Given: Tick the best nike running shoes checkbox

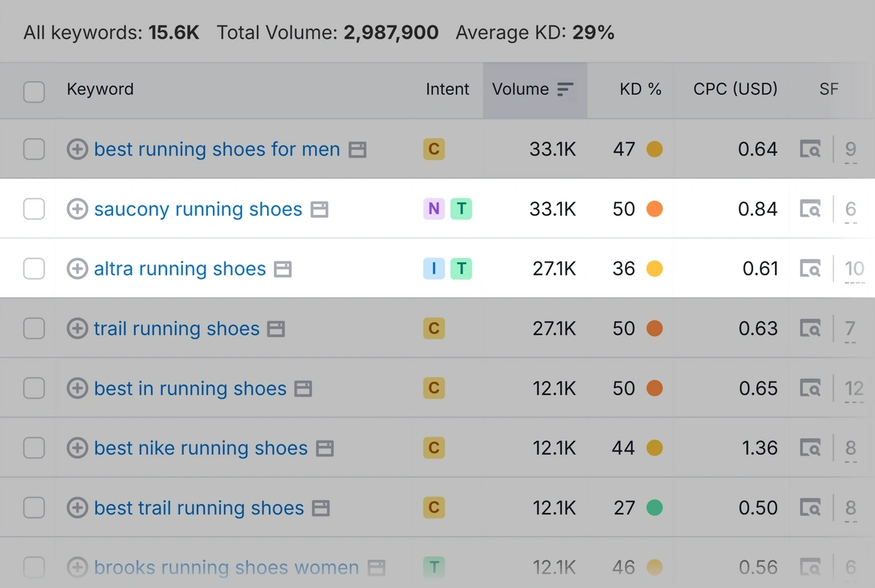Looking at the screenshot, I should 34,448.
